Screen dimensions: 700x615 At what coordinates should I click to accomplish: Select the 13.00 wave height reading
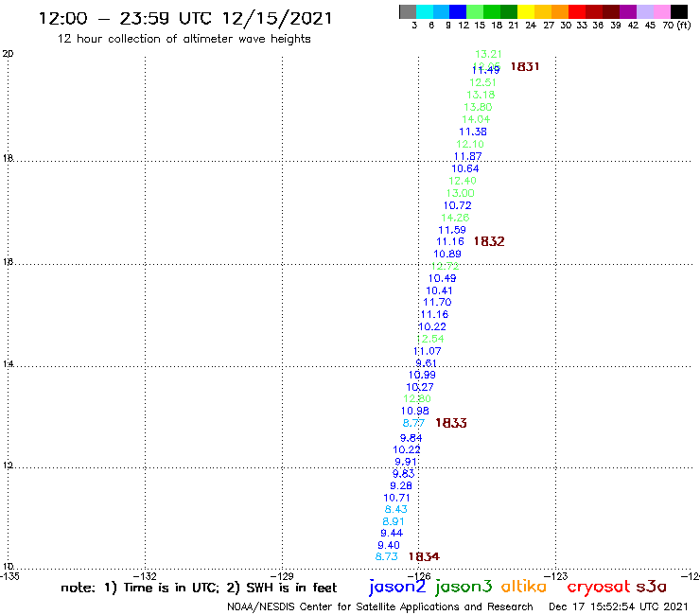point(461,193)
